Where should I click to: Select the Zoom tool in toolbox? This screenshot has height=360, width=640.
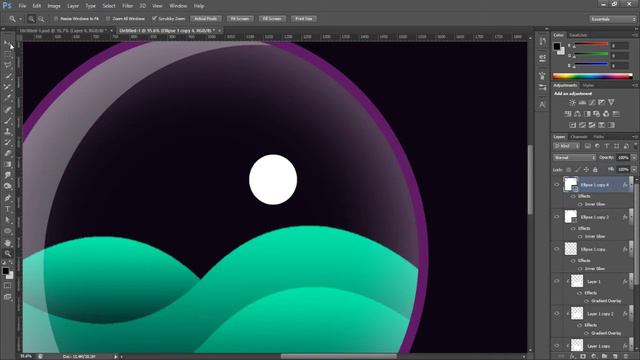point(8,253)
